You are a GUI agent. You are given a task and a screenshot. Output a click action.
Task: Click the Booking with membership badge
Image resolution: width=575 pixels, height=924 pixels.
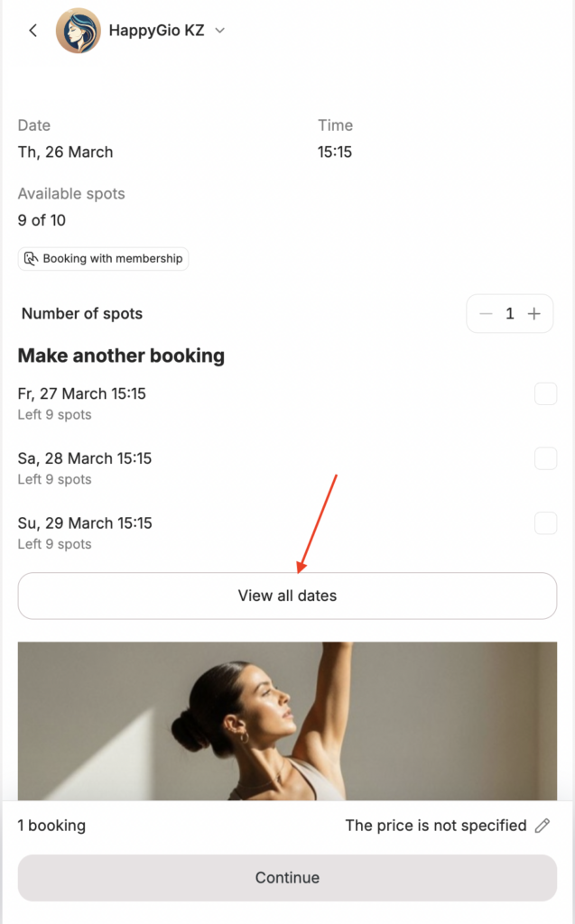pyautogui.click(x=104, y=259)
